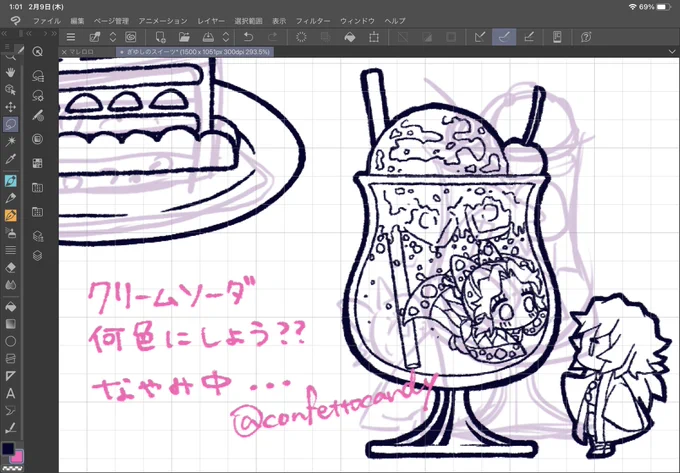Open the Help support question icon
Screen dimensions: 680x473
(586, 37)
